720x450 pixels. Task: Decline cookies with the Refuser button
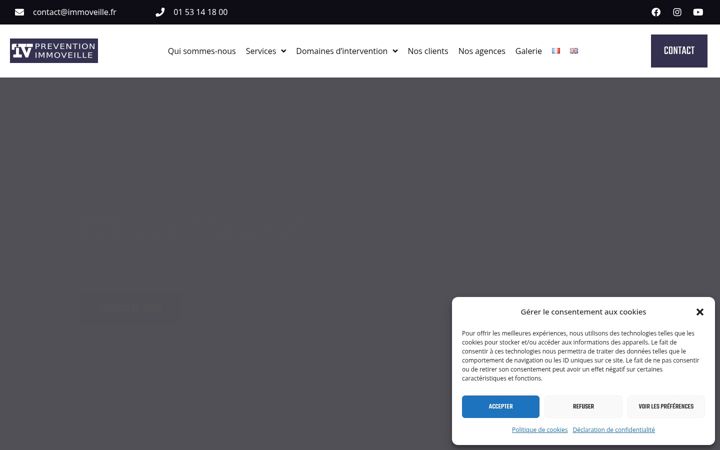tap(583, 406)
